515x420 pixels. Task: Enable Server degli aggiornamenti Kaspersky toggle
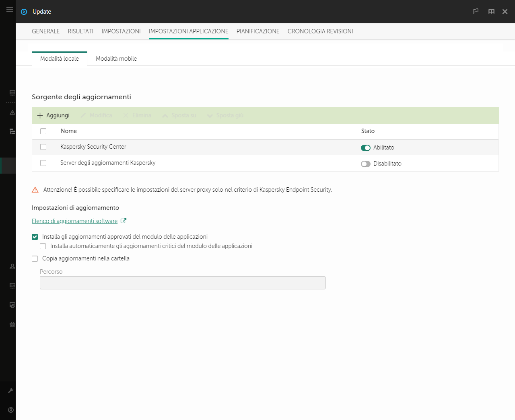coord(365,164)
